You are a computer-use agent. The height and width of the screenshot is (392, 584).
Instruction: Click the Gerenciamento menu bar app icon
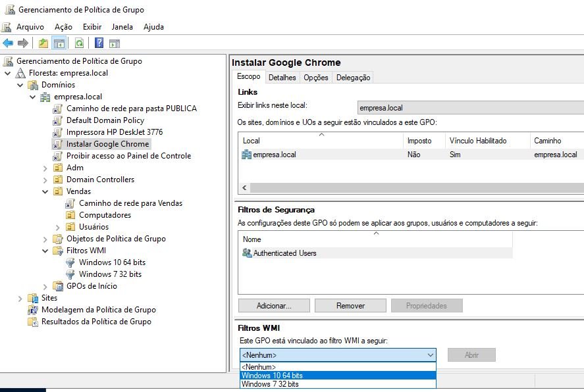pos(6,27)
